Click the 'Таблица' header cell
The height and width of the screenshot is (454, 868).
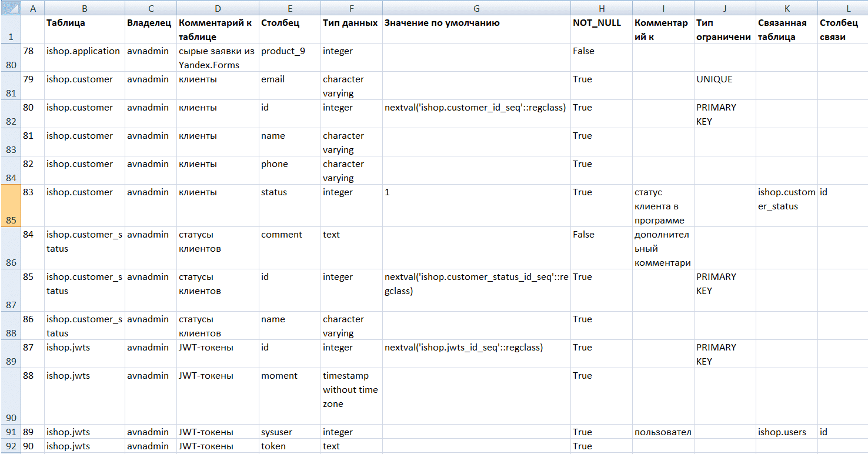click(x=85, y=29)
